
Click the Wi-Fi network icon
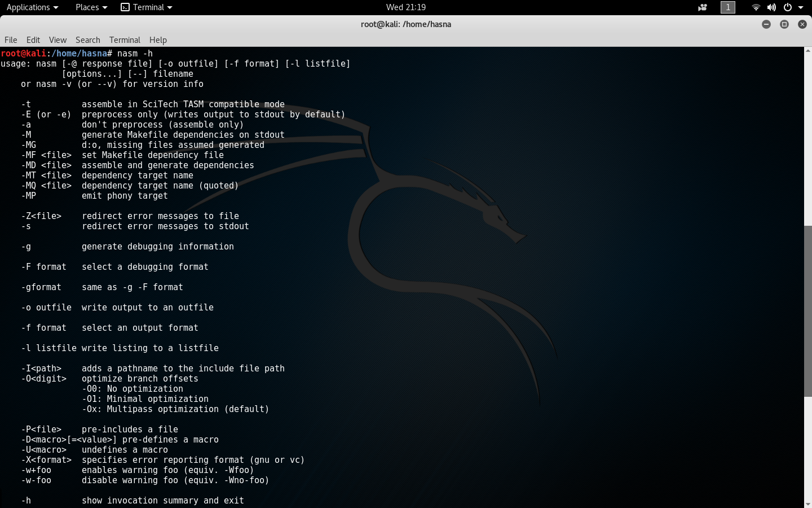click(756, 7)
